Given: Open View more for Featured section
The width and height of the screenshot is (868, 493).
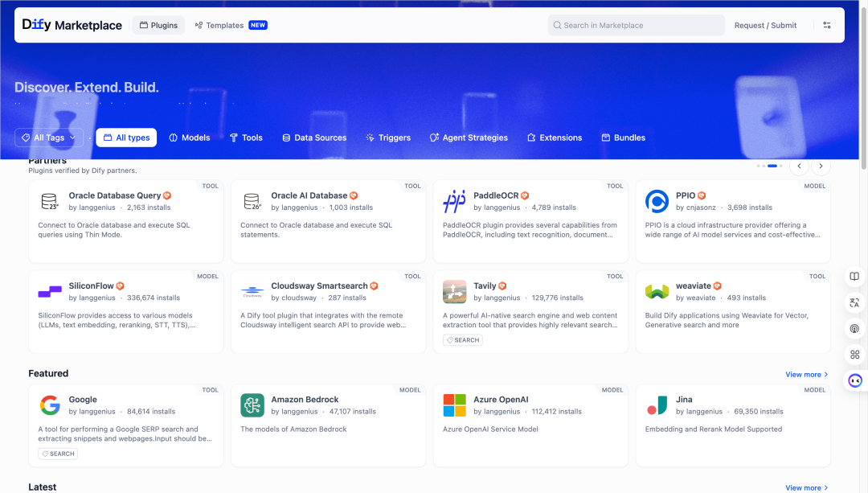Looking at the screenshot, I should [807, 375].
